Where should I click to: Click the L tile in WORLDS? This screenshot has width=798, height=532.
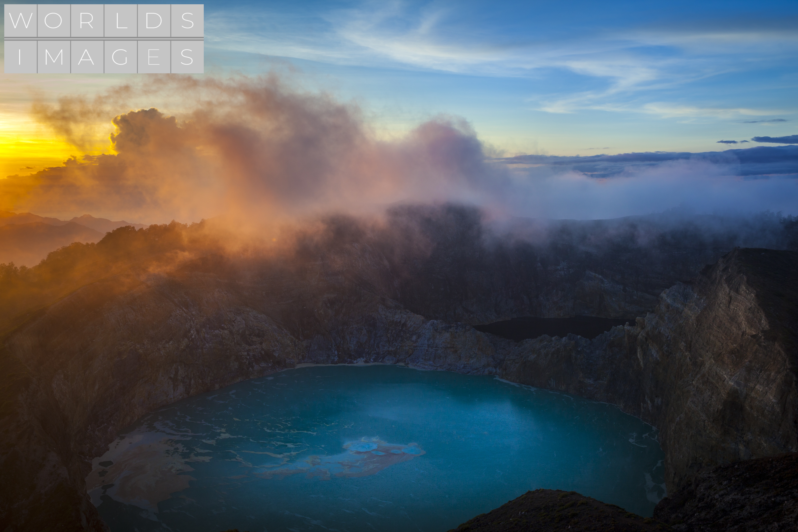pos(120,20)
